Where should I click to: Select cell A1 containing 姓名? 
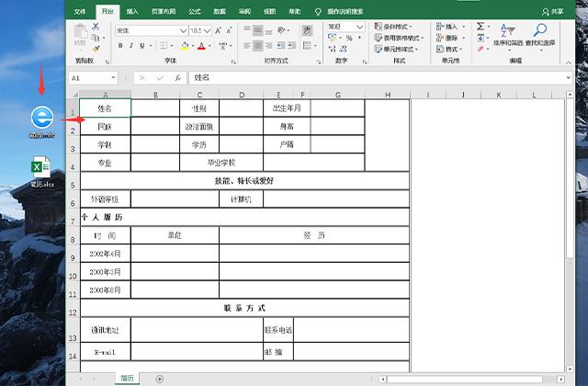click(105, 108)
